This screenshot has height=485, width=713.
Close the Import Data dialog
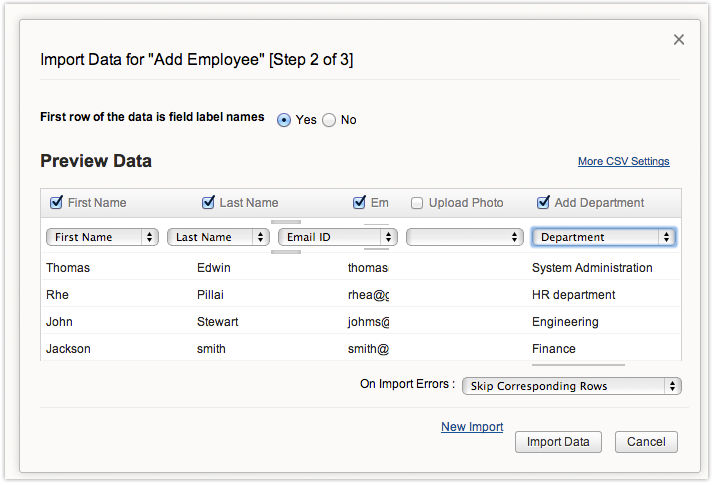678,40
